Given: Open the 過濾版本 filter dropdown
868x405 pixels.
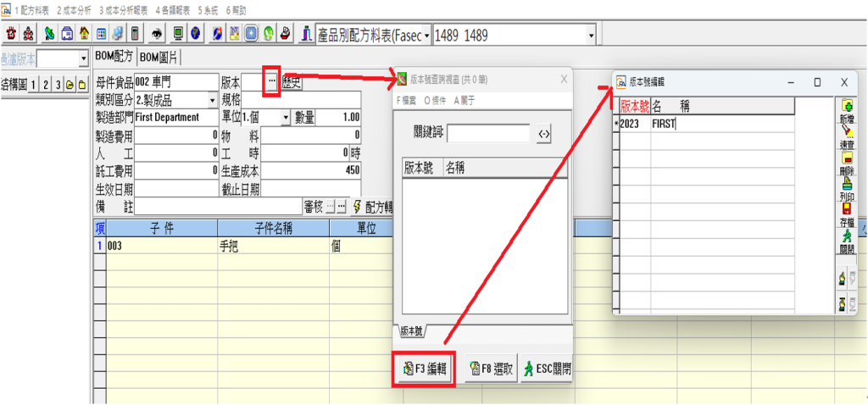Looking at the screenshot, I should 83,58.
